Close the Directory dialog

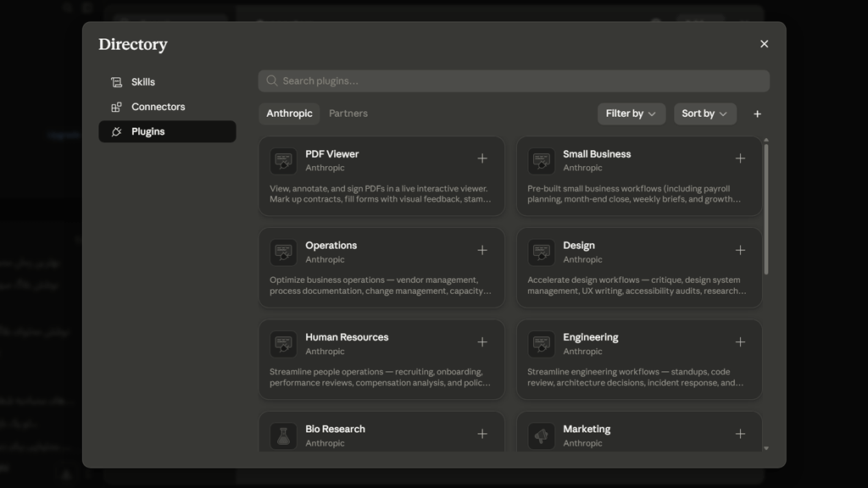764,44
